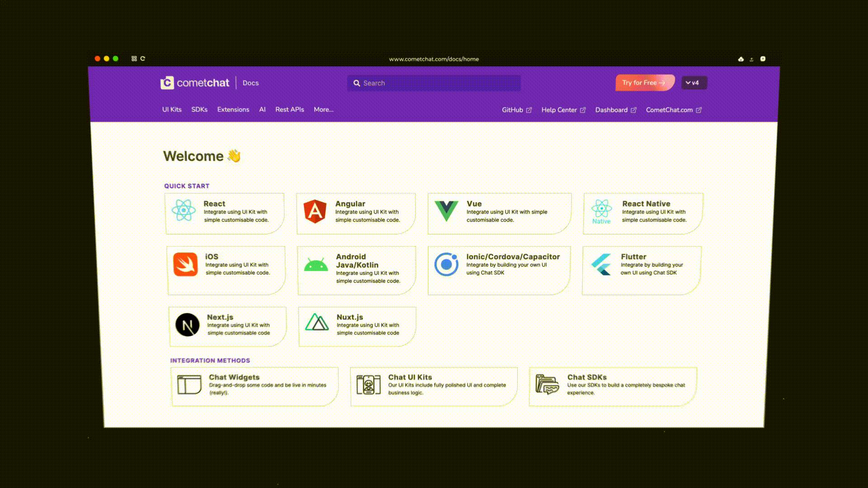Open the UI Kits menu item
Image resolution: width=868 pixels, height=488 pixels.
pyautogui.click(x=172, y=110)
